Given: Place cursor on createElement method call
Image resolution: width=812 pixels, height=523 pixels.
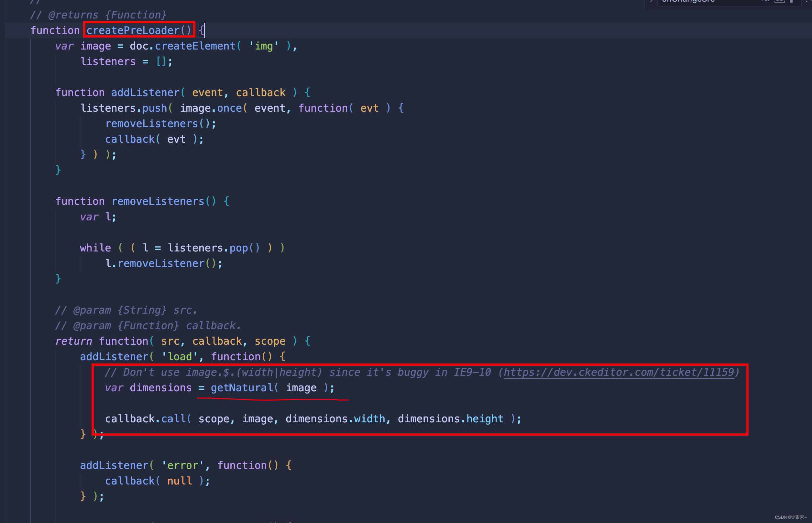Looking at the screenshot, I should click(195, 46).
